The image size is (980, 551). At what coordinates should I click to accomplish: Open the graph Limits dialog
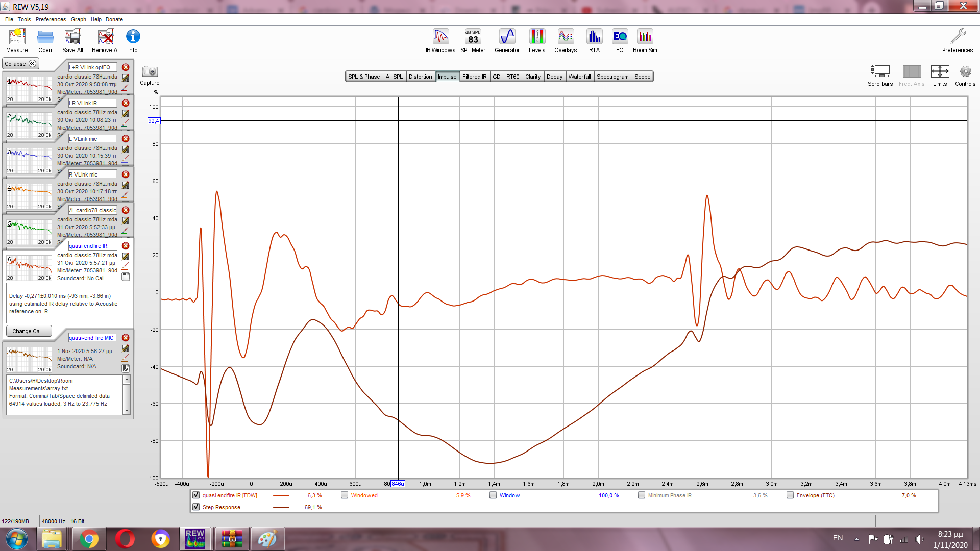click(940, 76)
